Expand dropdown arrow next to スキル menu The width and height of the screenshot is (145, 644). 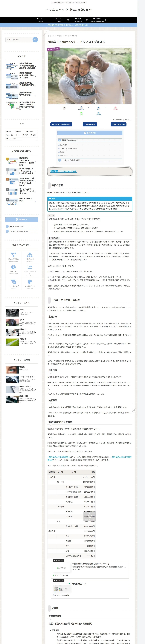68,20
